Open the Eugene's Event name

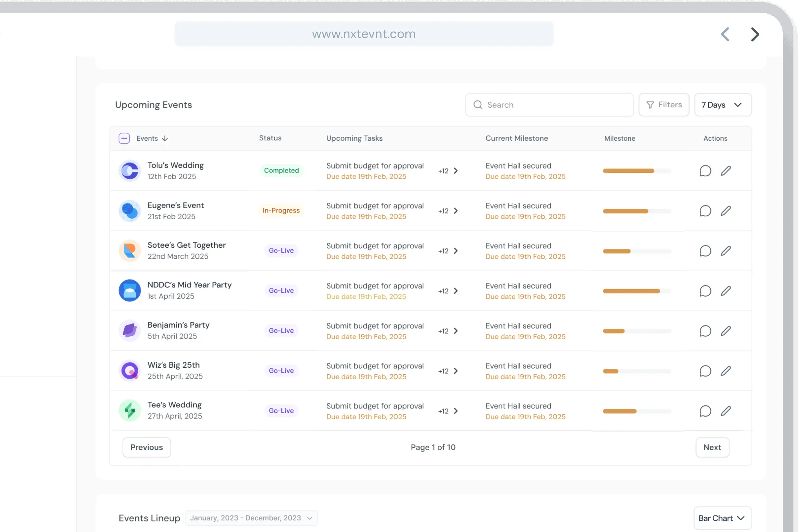click(x=175, y=205)
